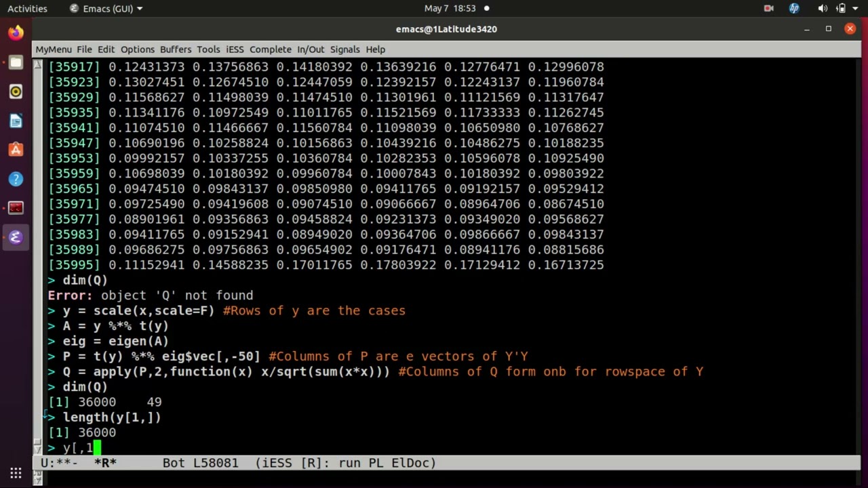Click the L58081 line number in mode line
This screenshot has height=488, width=868.
click(x=215, y=463)
